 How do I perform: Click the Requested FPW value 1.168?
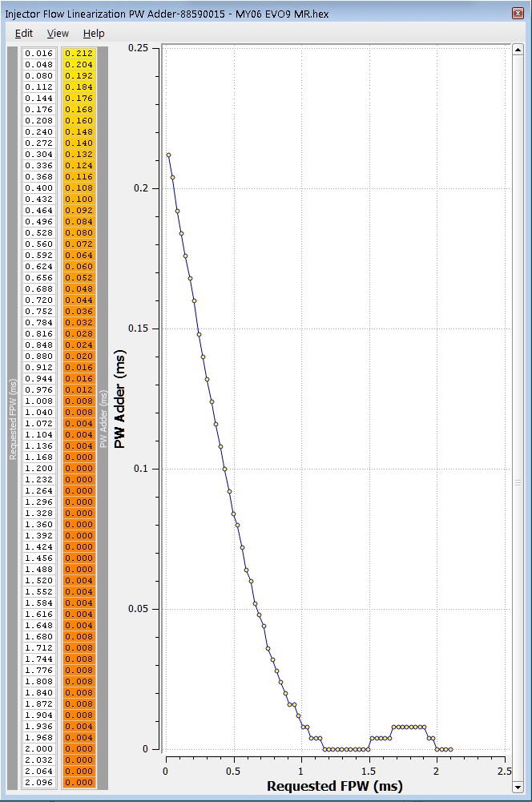point(39,457)
